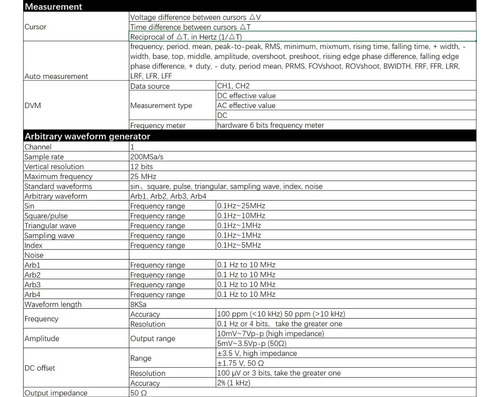Viewport: 500px width, 397px height.
Task: Select the Sample rate label
Action: (x=76, y=157)
